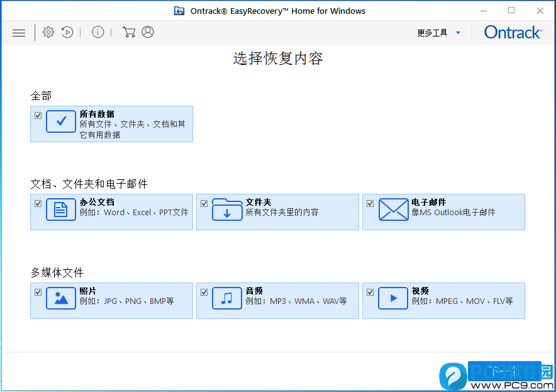Click the 照片 label

tap(88, 291)
